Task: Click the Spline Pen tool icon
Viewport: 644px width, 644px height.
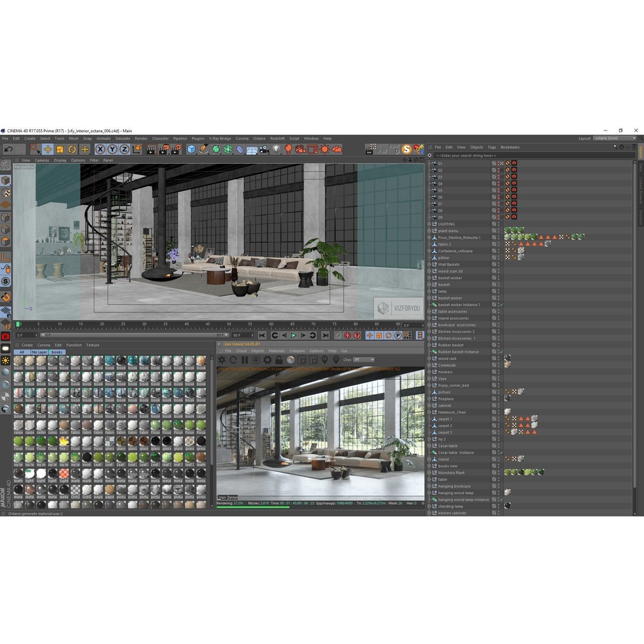Action: pos(204,150)
